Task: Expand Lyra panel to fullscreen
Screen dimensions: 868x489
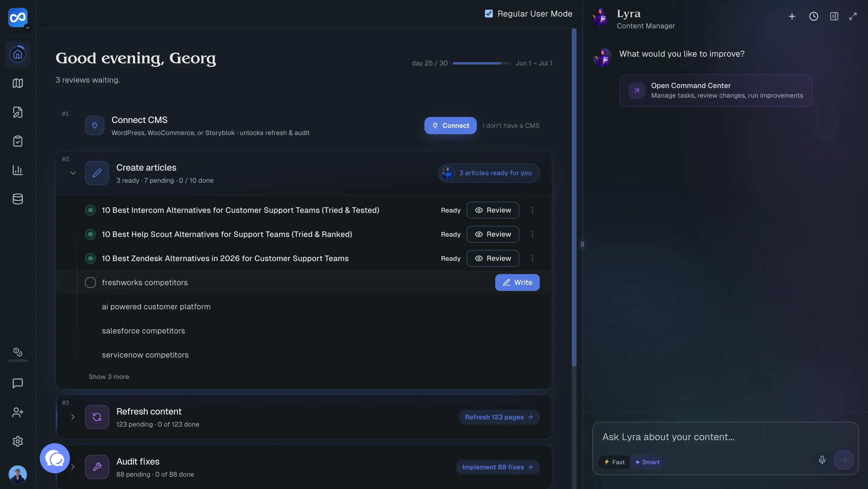Action: point(853,16)
